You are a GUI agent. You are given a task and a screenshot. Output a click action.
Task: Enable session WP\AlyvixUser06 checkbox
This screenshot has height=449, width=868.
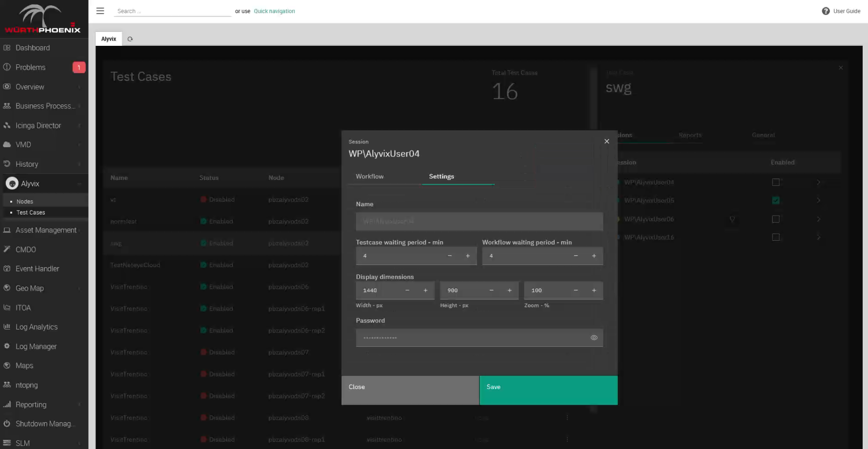coord(776,219)
